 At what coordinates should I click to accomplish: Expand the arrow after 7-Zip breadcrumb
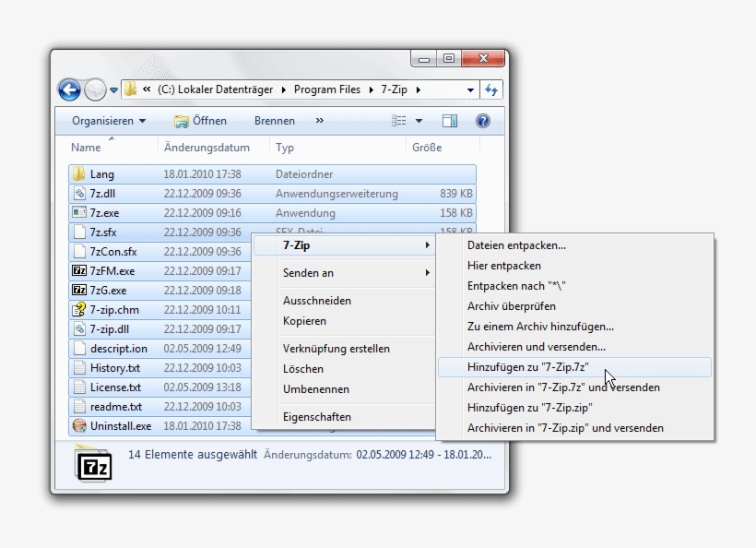[x=418, y=89]
